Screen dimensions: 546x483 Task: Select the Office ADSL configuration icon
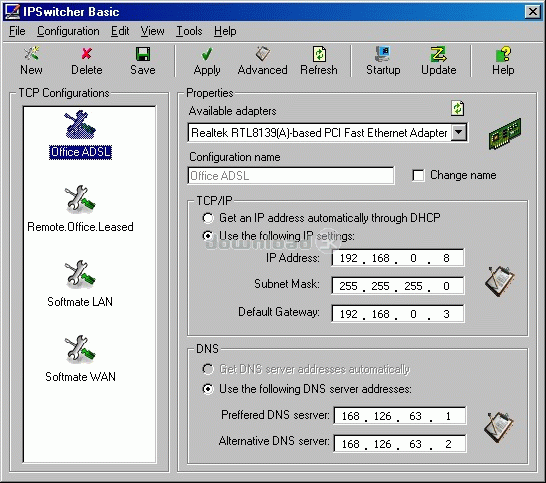click(80, 125)
